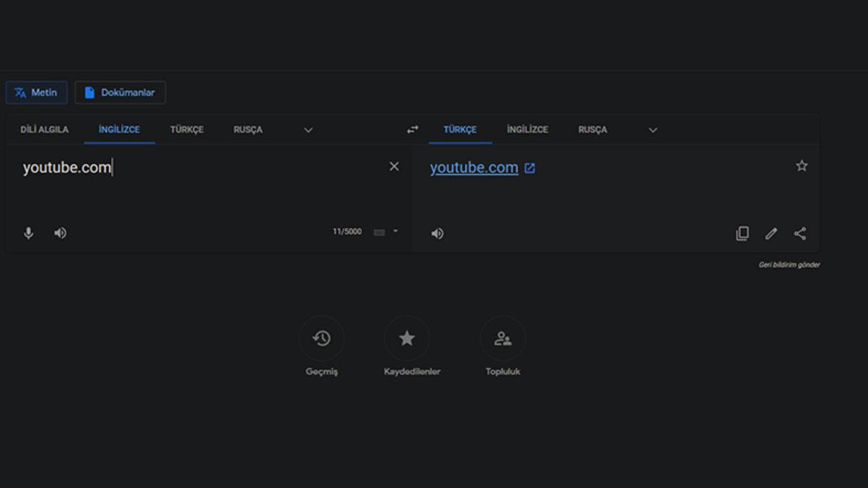This screenshot has height=488, width=868.
Task: Expand the source language list chevron
Action: click(308, 130)
